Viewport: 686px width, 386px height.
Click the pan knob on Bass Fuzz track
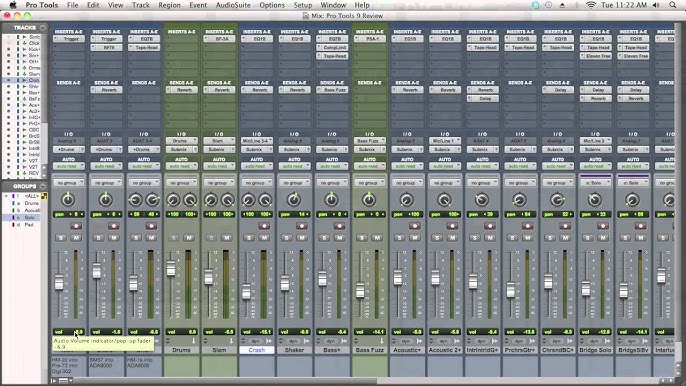coord(369,200)
